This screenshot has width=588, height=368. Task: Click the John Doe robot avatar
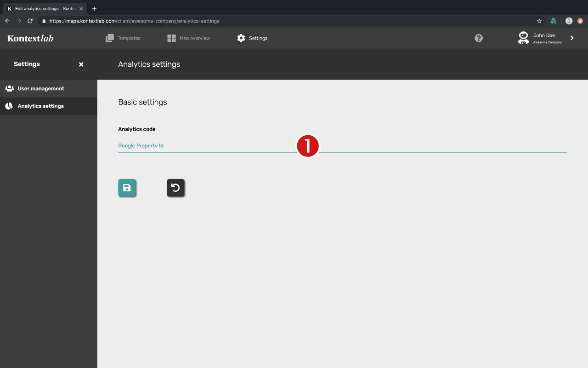coord(523,38)
